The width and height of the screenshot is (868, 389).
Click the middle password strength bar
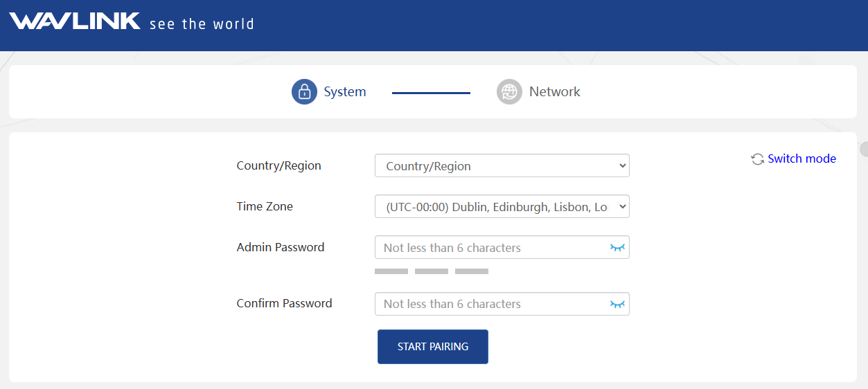[432, 271]
